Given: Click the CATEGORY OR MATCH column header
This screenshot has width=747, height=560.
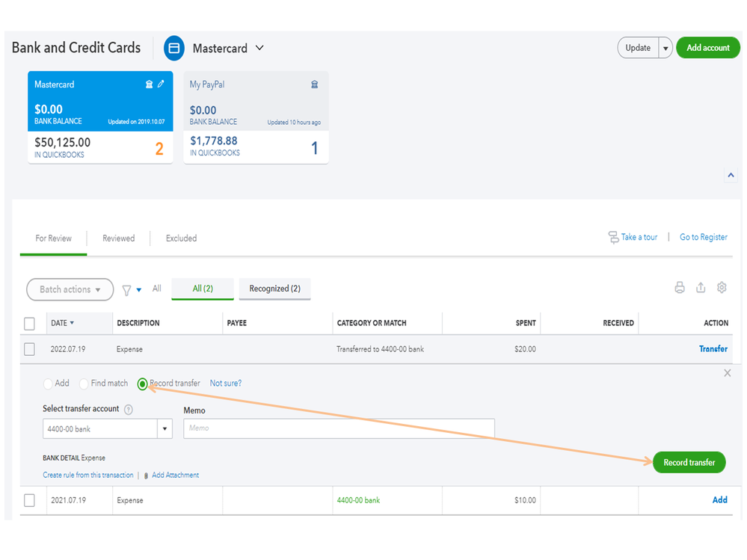Looking at the screenshot, I should coord(372,323).
